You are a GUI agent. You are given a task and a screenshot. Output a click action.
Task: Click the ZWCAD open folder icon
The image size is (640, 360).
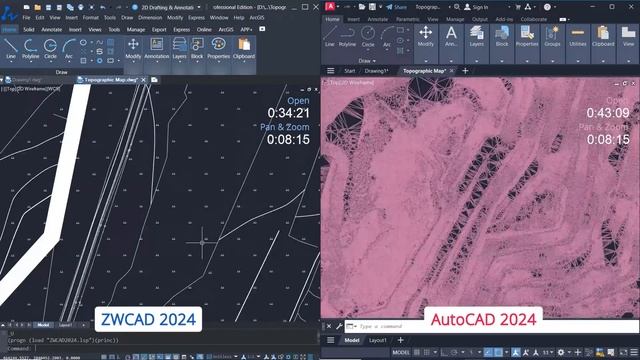(x=38, y=7)
